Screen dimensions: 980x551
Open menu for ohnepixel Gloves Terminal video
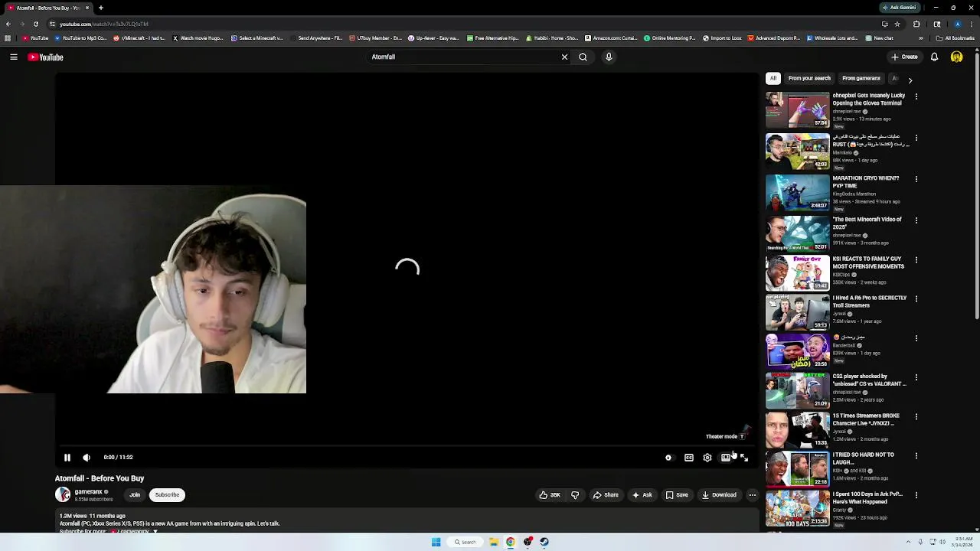click(916, 96)
